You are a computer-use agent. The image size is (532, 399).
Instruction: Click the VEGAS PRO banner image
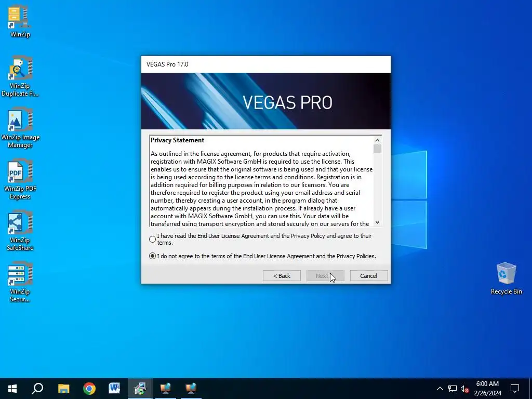click(x=266, y=101)
